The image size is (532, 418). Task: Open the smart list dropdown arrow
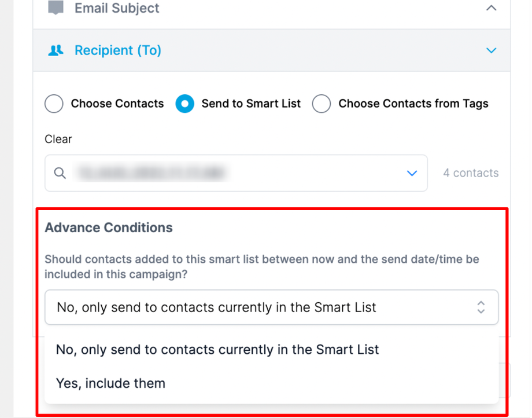pos(412,173)
